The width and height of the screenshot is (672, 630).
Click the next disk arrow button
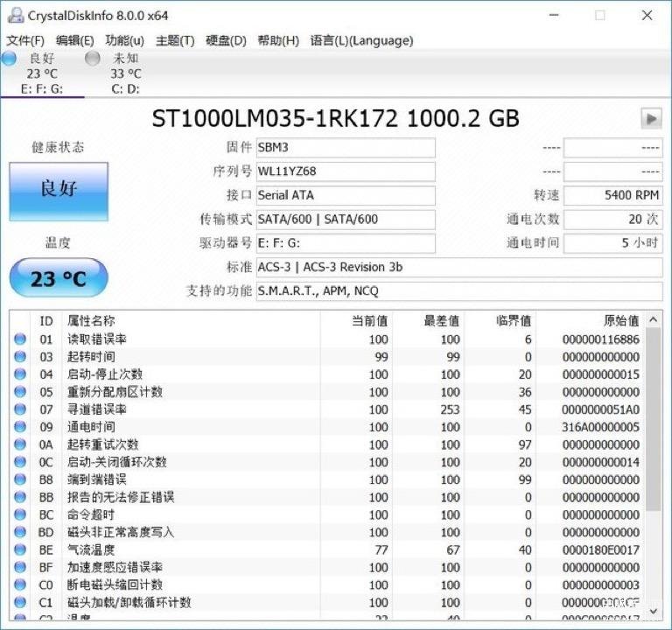tap(651, 119)
